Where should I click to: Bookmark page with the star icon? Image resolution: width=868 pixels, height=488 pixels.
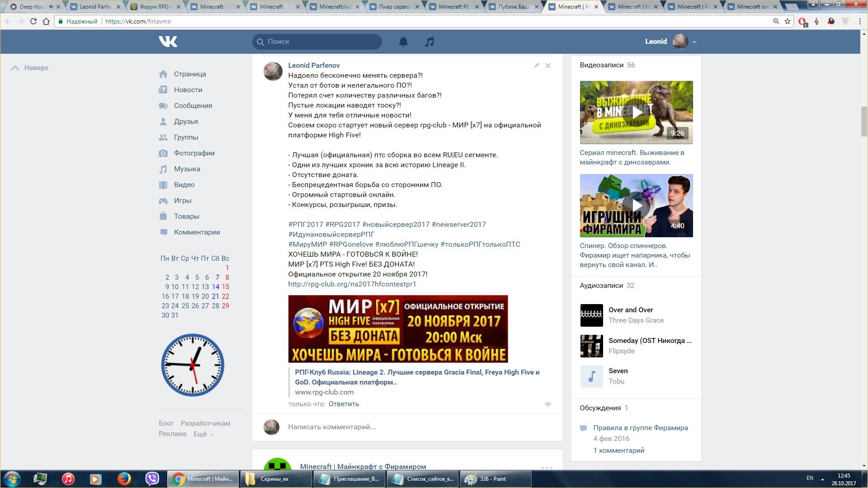click(788, 21)
